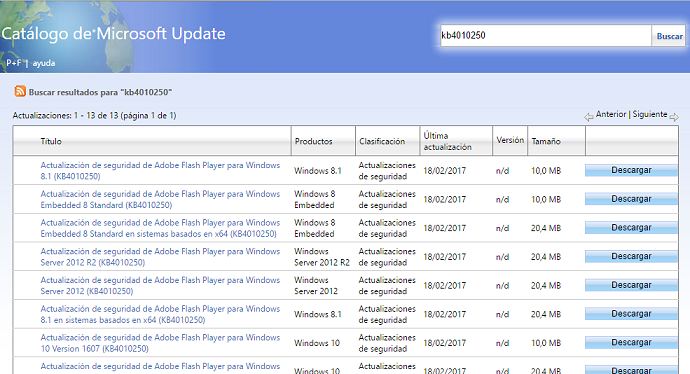Click the RSS feed icon
690x374 pixels.
point(20,91)
